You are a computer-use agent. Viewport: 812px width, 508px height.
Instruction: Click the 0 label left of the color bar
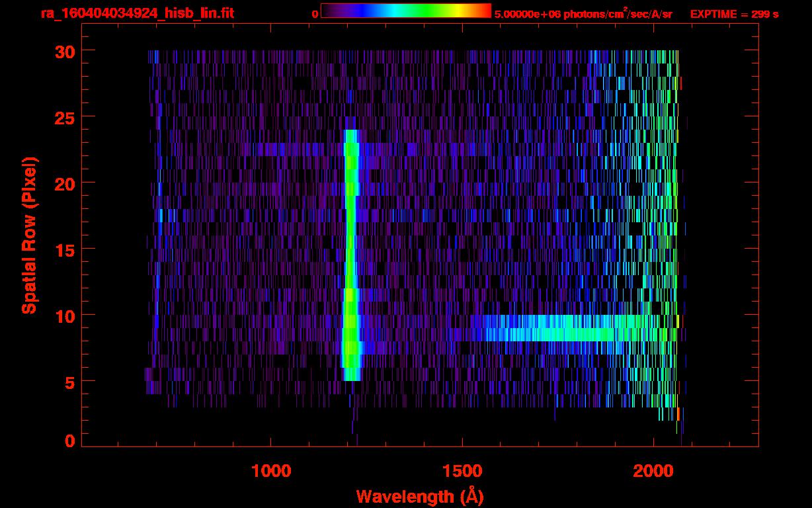pyautogui.click(x=315, y=14)
